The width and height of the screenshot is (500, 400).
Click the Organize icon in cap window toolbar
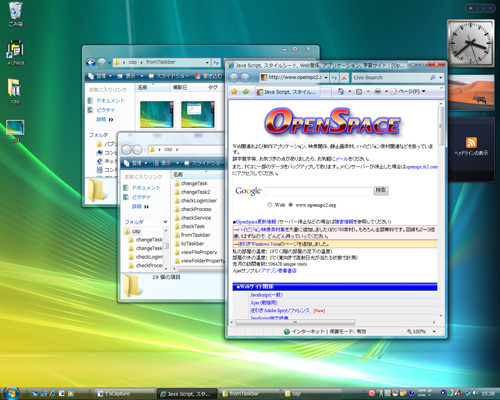[127, 163]
